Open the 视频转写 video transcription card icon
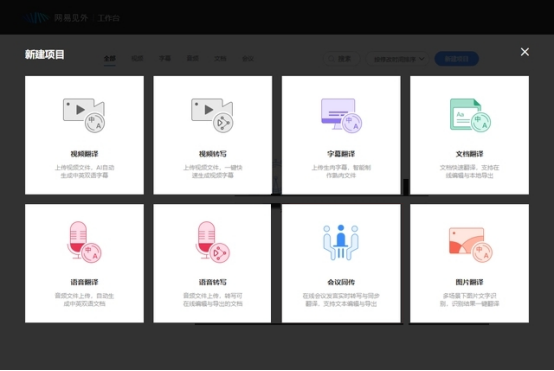The image size is (554, 371). coord(212,115)
